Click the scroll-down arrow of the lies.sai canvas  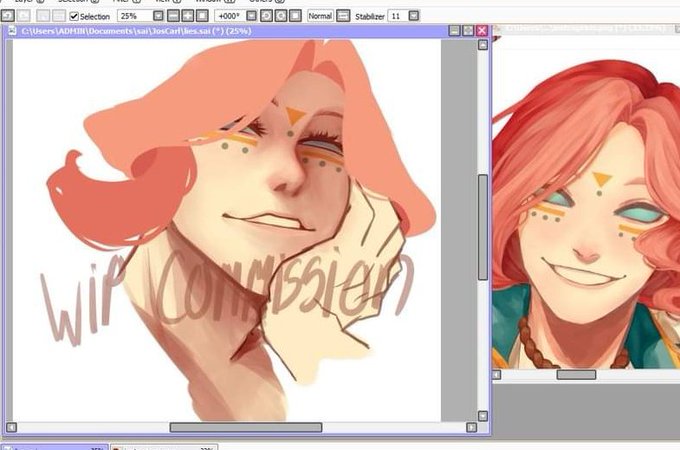click(x=483, y=416)
